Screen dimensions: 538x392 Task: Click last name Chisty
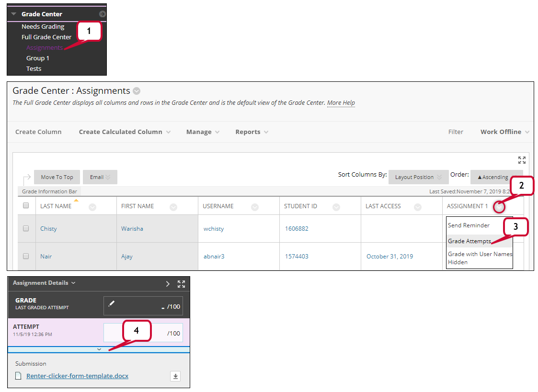(48, 229)
